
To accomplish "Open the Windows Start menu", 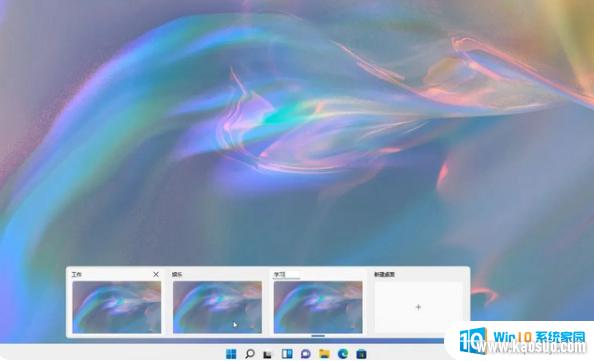I will point(231,354).
